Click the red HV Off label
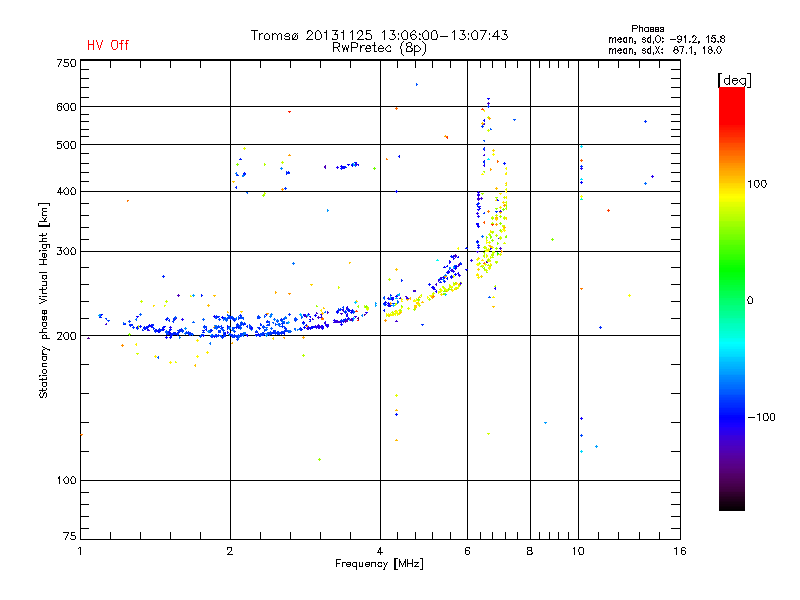Viewport: 800px width, 600px height. click(108, 45)
